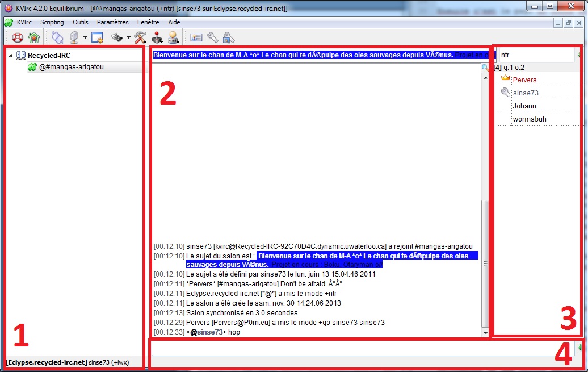Open the Scripting menu
The height and width of the screenshot is (372, 588).
click(52, 22)
